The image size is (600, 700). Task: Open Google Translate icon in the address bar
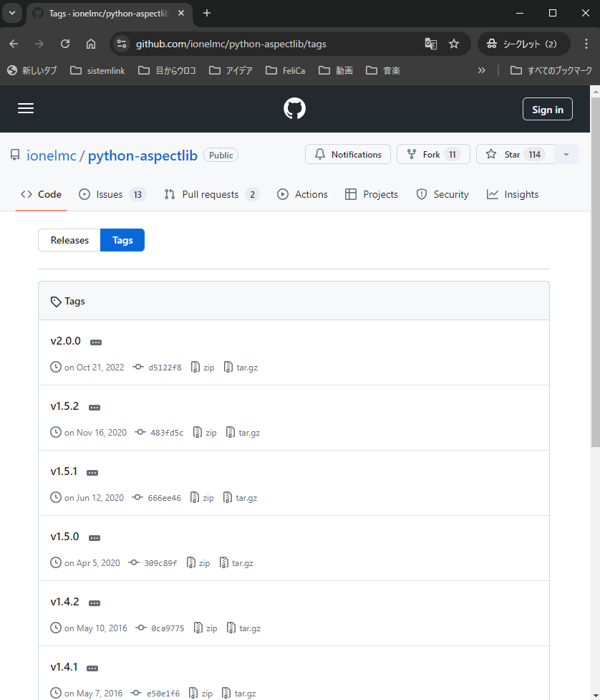click(430, 44)
